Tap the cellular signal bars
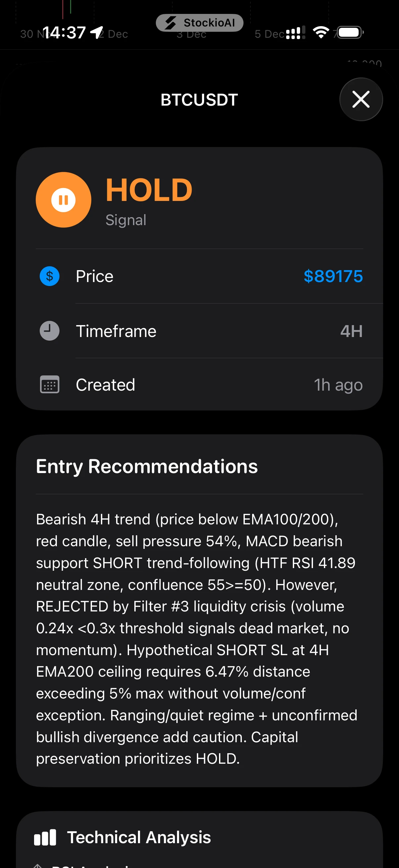The width and height of the screenshot is (399, 868). click(295, 33)
